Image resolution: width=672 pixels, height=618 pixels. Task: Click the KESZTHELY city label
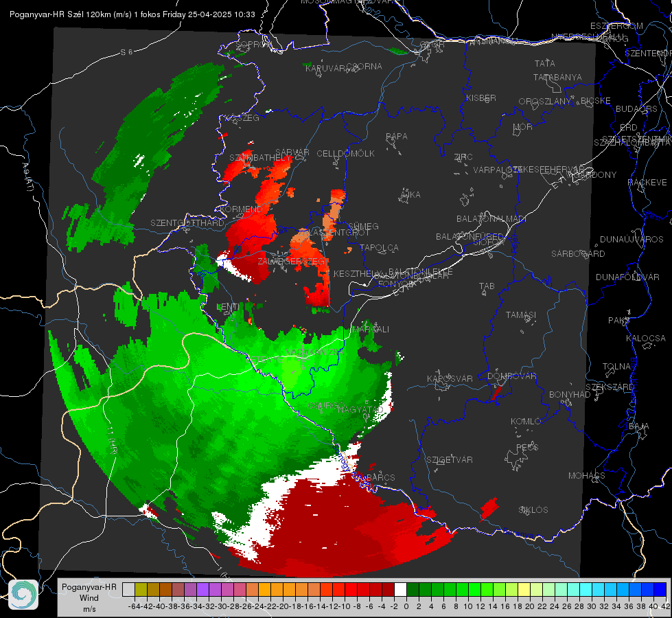[x=357, y=273]
